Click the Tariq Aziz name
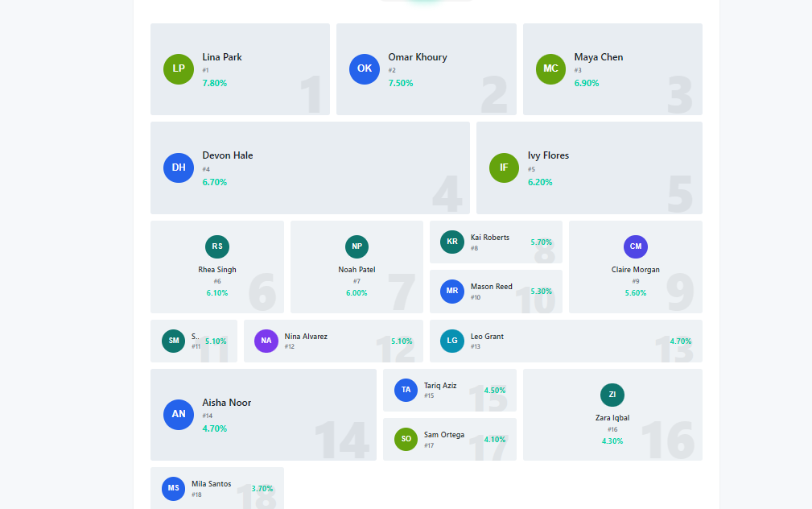The height and width of the screenshot is (509, 812). pos(440,386)
